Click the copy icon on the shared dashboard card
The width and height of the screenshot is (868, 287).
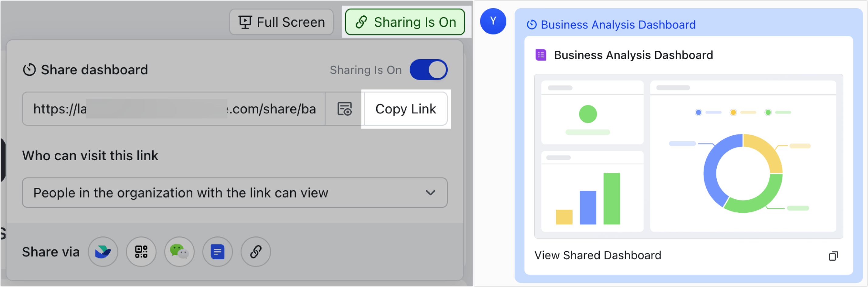click(834, 256)
